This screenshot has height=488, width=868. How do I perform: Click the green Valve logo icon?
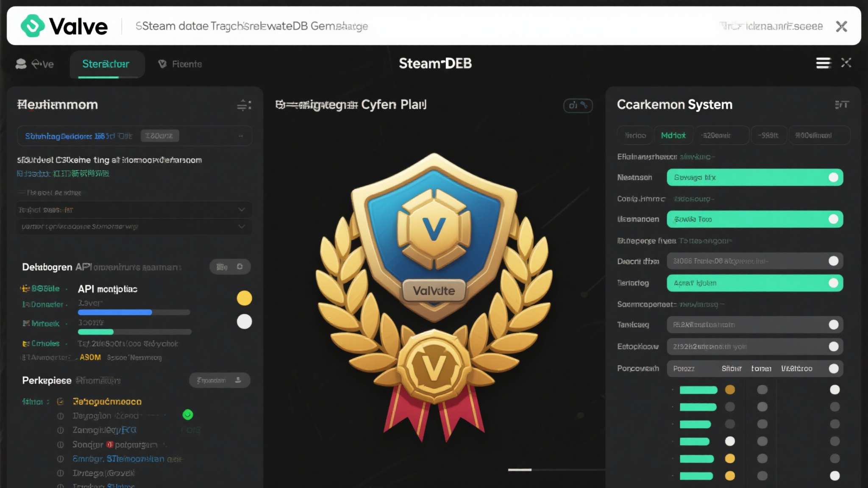click(33, 26)
